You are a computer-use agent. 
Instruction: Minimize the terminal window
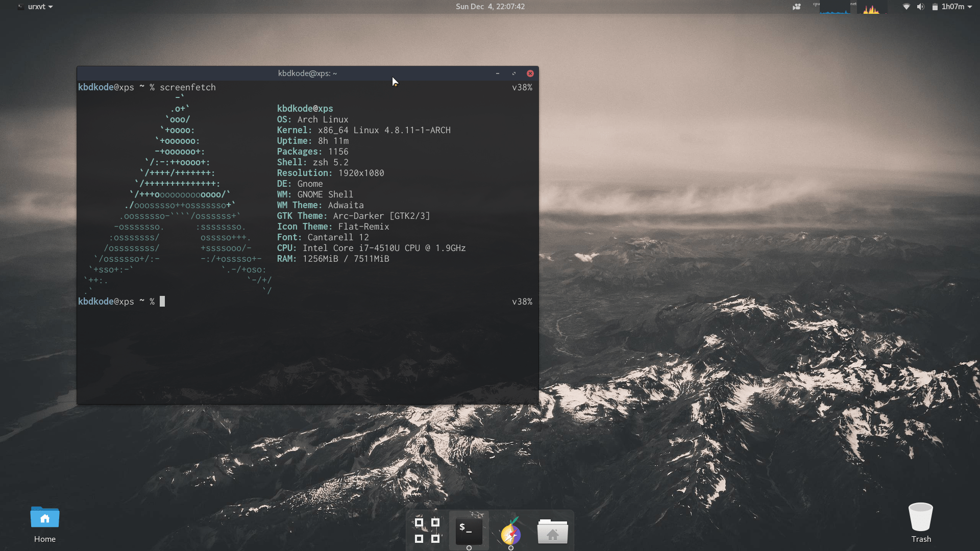498,73
